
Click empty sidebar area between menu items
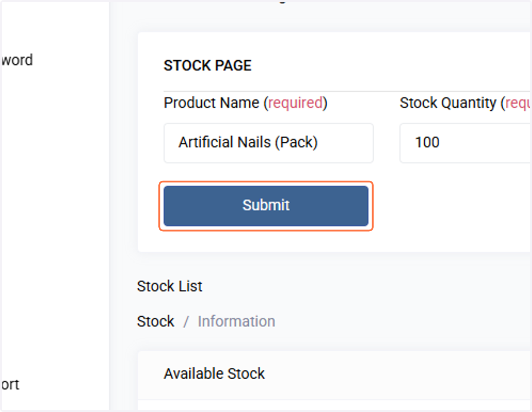pos(55,222)
